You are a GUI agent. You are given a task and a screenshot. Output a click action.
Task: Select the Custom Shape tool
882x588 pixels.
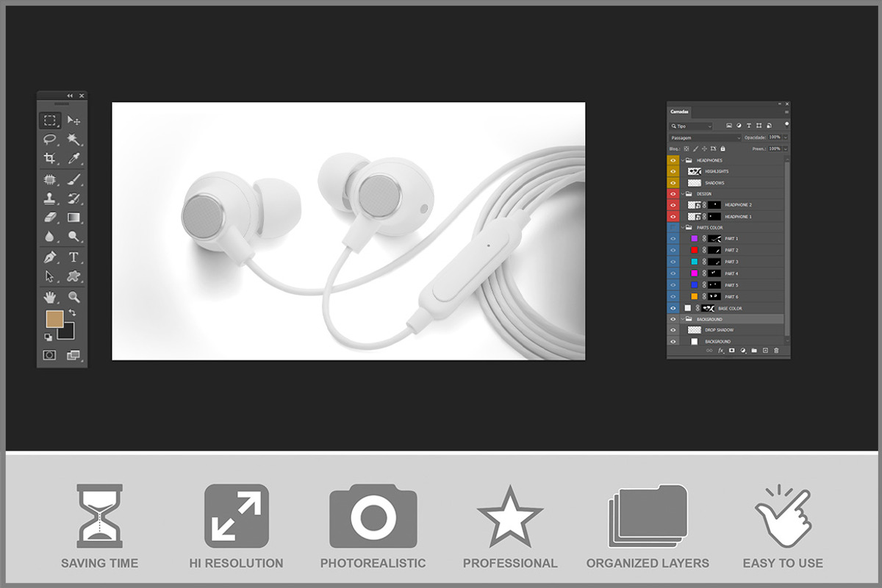[73, 276]
